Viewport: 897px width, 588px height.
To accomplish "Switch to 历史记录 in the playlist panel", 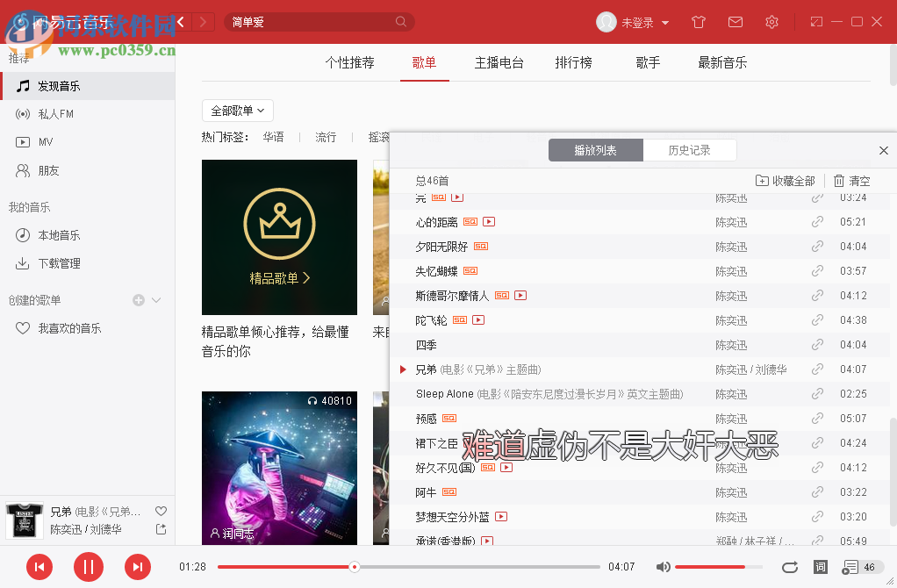I will click(690, 149).
